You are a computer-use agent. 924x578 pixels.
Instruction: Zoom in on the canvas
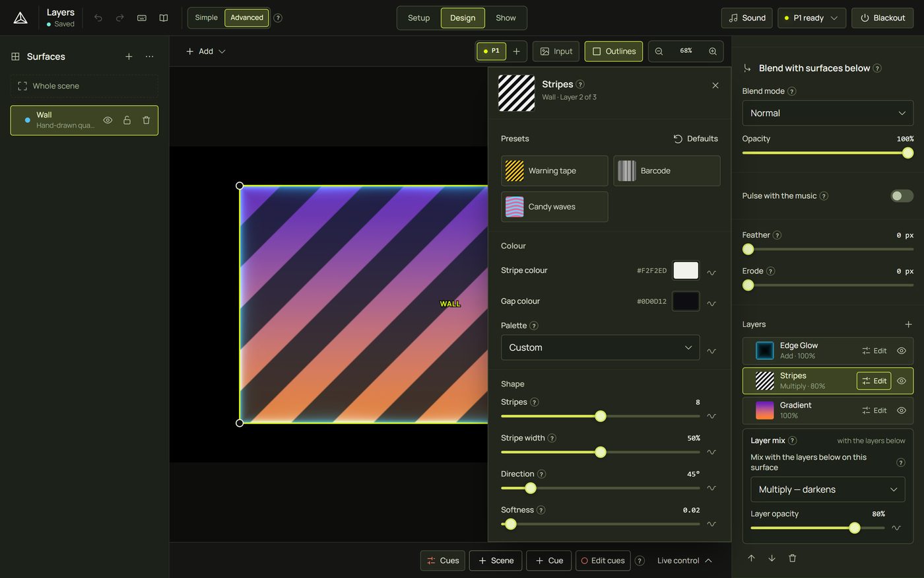[x=713, y=52]
